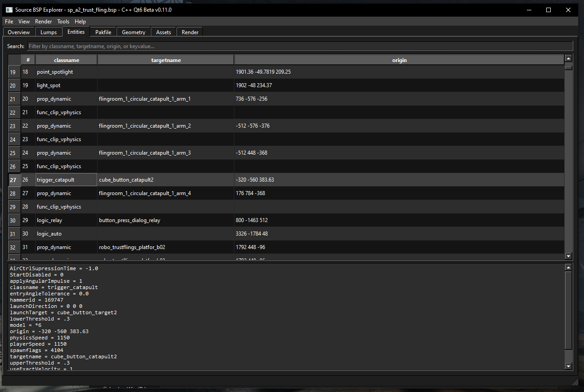584x392 pixels.
Task: Sort by the # column header
Action: tap(28, 60)
